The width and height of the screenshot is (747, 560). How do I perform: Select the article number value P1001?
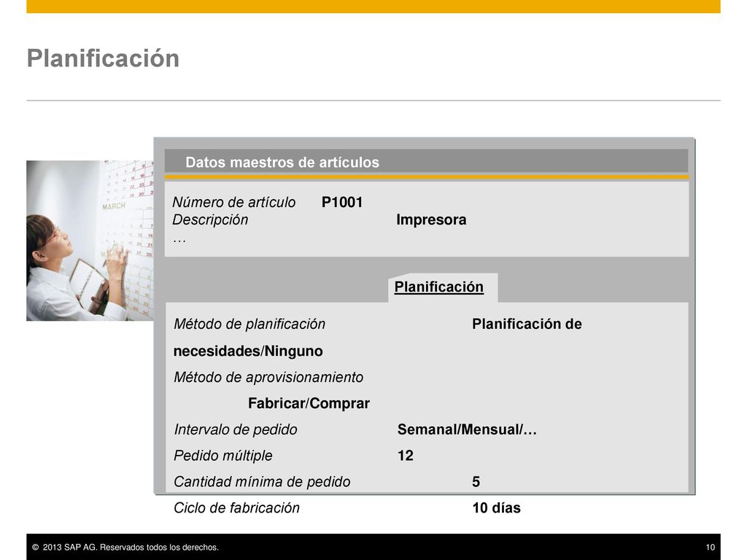(x=342, y=203)
